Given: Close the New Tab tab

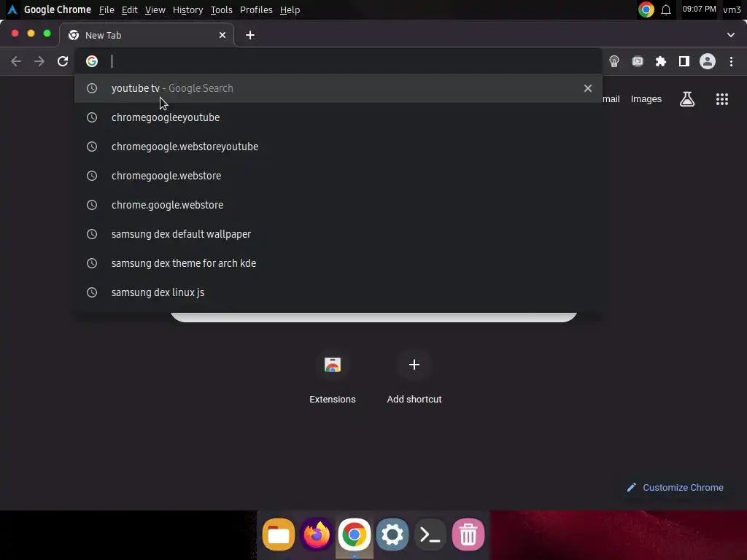Looking at the screenshot, I should (x=222, y=35).
